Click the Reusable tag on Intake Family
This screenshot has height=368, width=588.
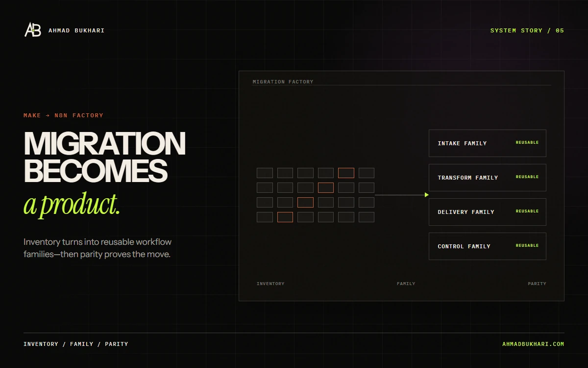click(527, 143)
